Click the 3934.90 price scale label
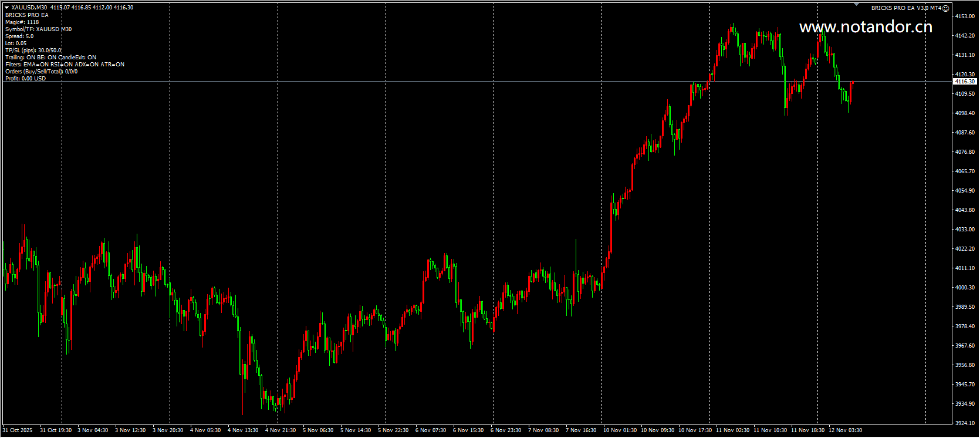The height and width of the screenshot is (438, 980). [965, 404]
